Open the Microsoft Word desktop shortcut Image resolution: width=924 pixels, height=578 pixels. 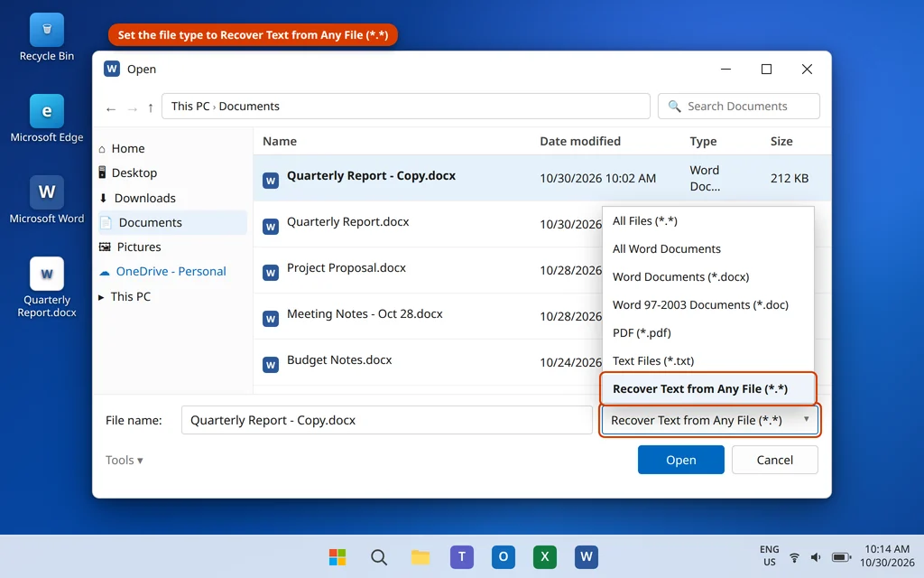pyautogui.click(x=47, y=200)
